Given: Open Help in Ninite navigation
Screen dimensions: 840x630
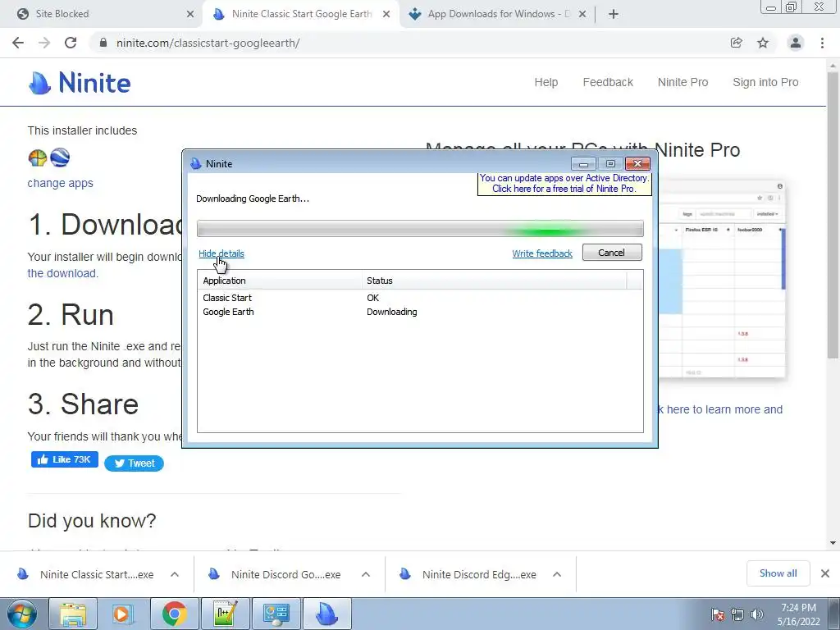Looking at the screenshot, I should pyautogui.click(x=546, y=82).
